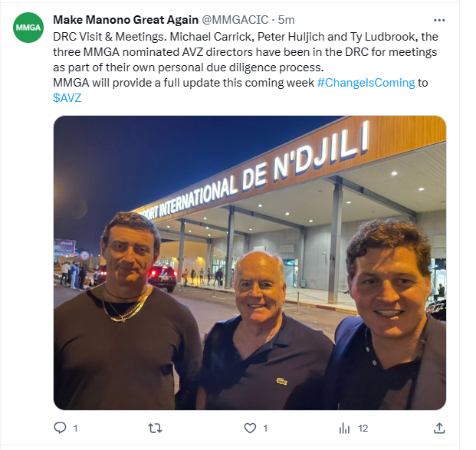
Task: Open the tweet's more options ellipsis
Action: click(x=439, y=21)
